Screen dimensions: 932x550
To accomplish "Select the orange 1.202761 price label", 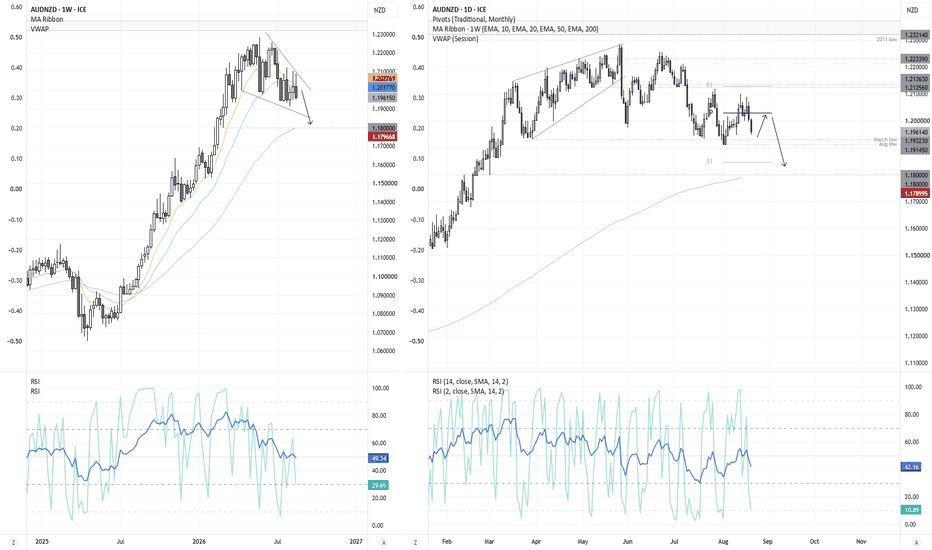I will pos(383,78).
